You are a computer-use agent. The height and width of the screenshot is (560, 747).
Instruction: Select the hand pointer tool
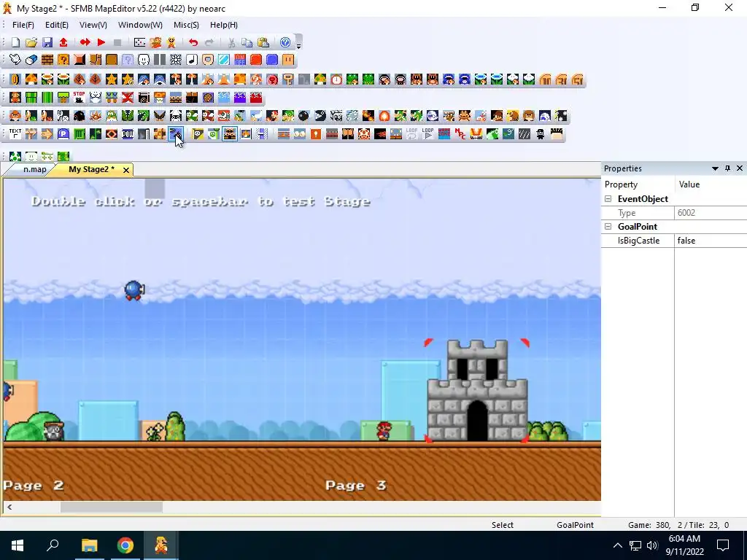coord(15,60)
